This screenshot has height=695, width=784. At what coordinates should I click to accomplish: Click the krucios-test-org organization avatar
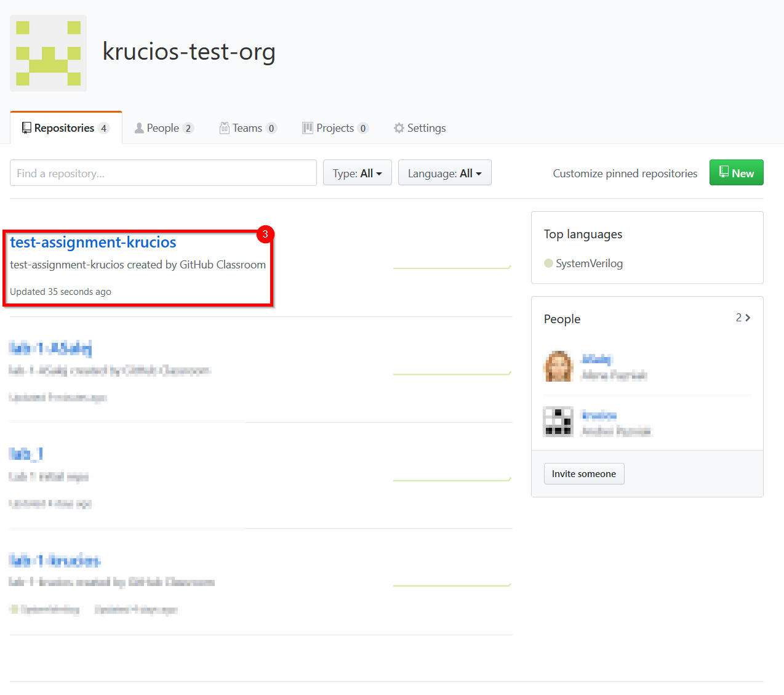coord(48,54)
